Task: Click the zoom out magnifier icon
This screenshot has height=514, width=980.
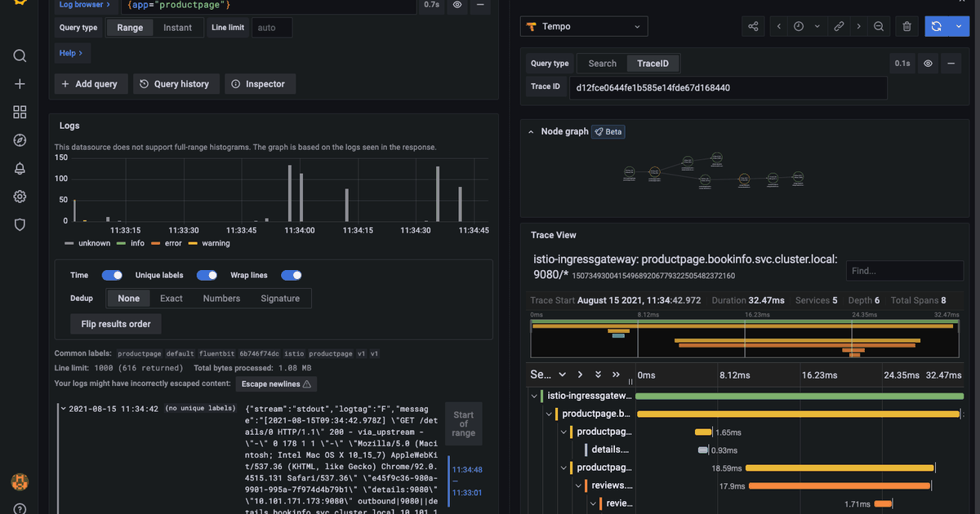Action: [879, 26]
